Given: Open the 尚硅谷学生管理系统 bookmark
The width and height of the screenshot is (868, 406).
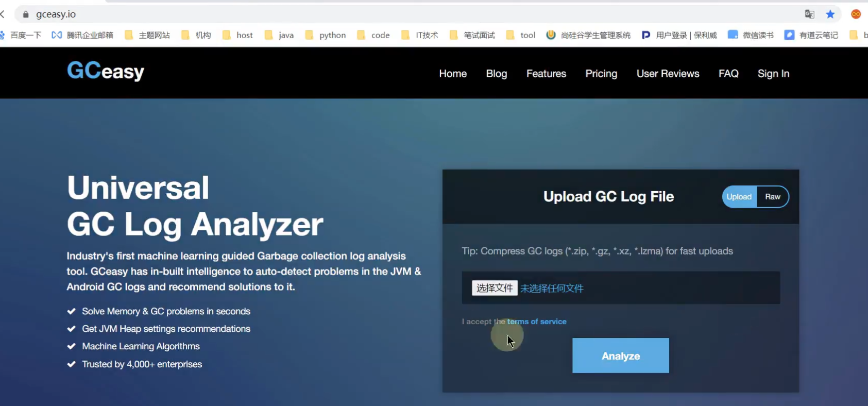Looking at the screenshot, I should click(588, 35).
